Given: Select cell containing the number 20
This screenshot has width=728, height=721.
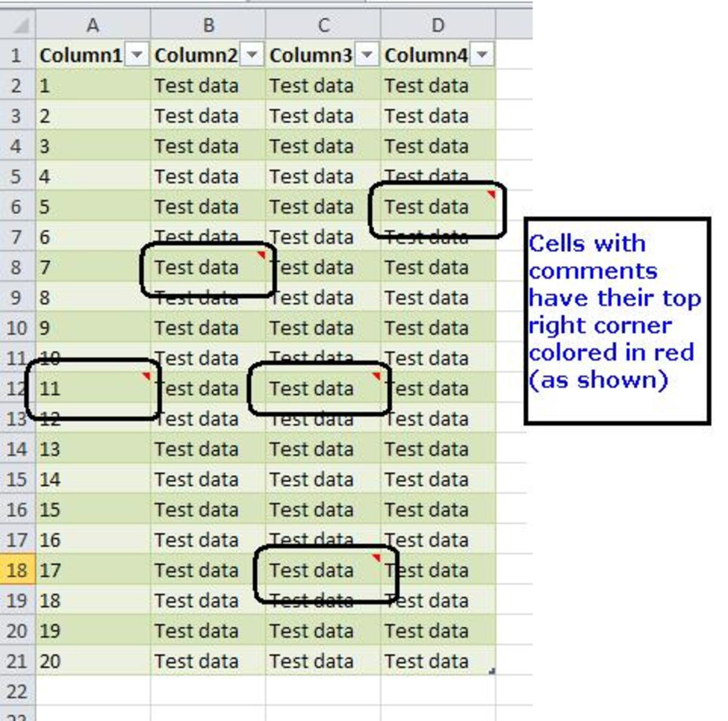Looking at the screenshot, I should (x=92, y=661).
